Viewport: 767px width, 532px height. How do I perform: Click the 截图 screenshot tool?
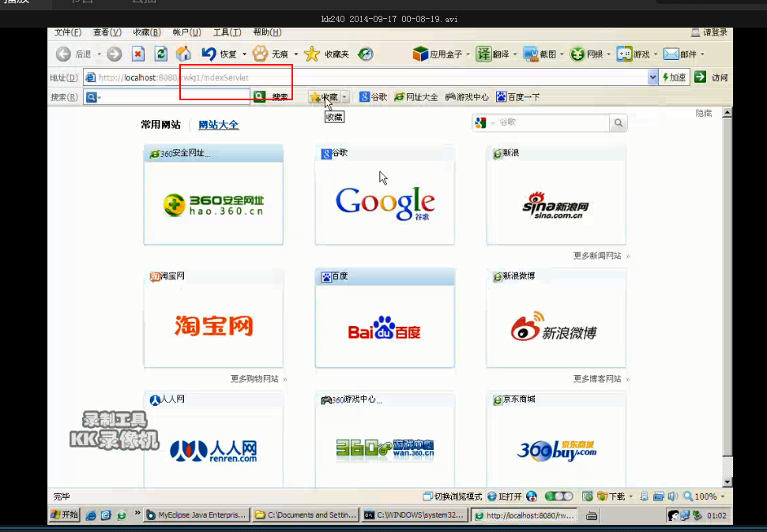click(x=540, y=54)
